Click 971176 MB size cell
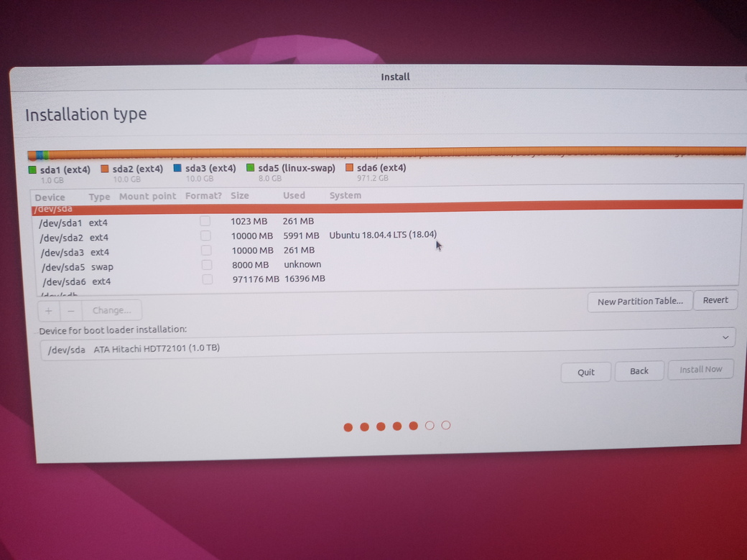 coord(256,279)
